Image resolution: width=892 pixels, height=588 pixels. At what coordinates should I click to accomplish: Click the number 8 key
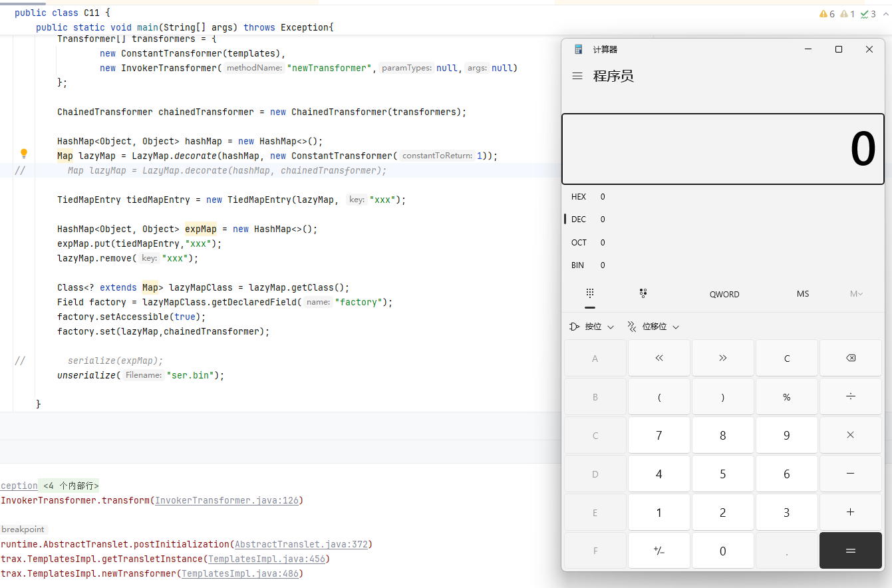coord(723,436)
